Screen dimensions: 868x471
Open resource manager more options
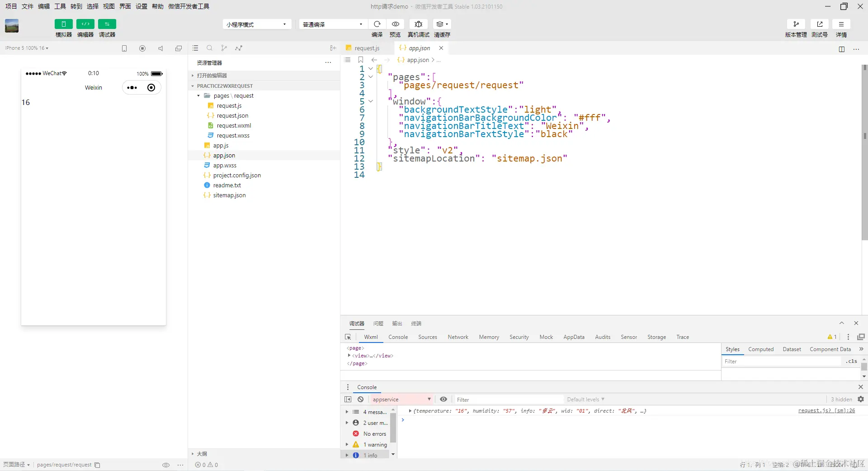pos(328,62)
